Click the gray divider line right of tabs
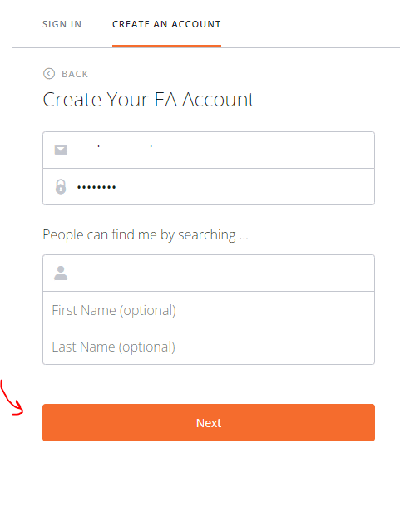Viewport: 400px width, 532px height. click(310, 48)
